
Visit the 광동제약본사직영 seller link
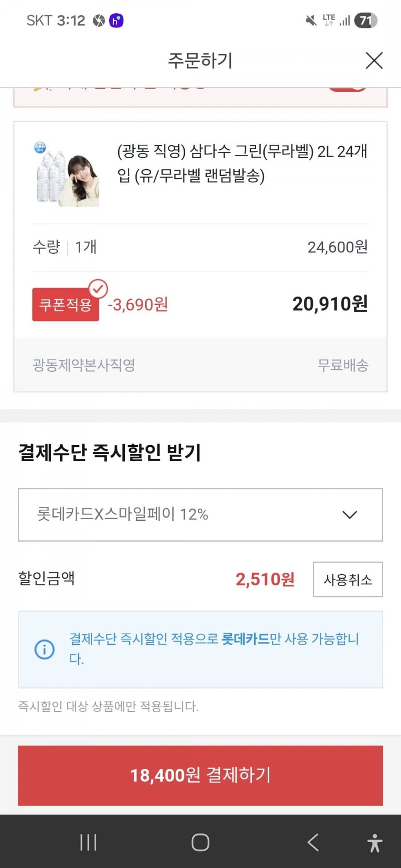84,365
